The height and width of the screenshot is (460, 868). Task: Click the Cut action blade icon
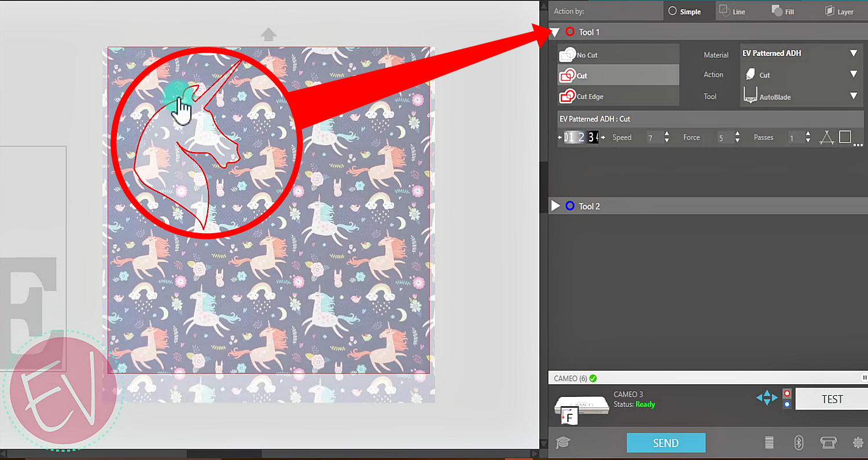coord(749,75)
